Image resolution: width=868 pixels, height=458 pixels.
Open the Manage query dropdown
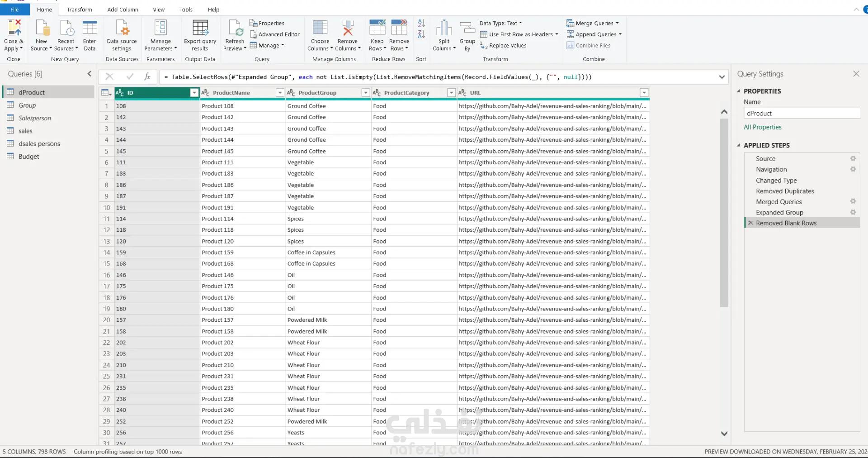(267, 45)
